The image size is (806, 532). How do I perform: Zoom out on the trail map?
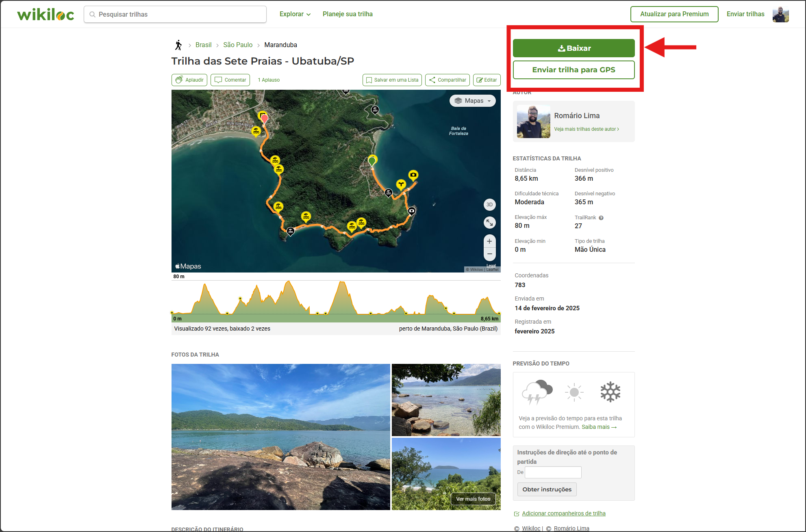pos(489,254)
